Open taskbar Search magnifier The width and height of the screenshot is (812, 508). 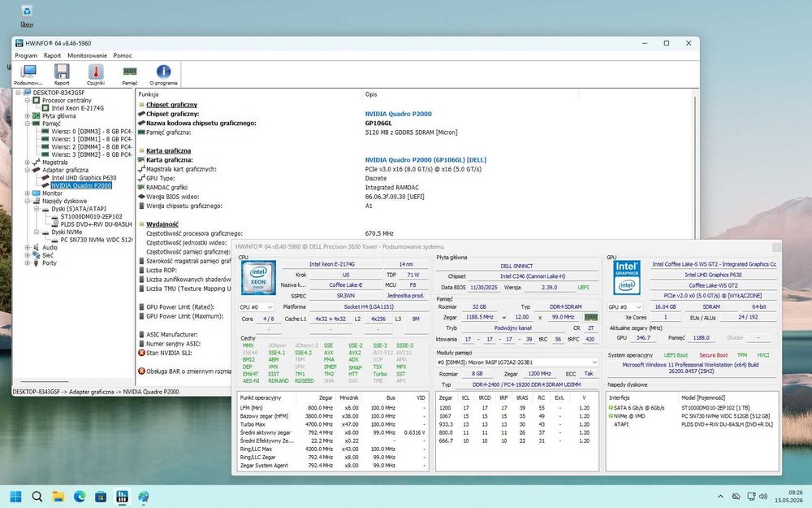[37, 497]
